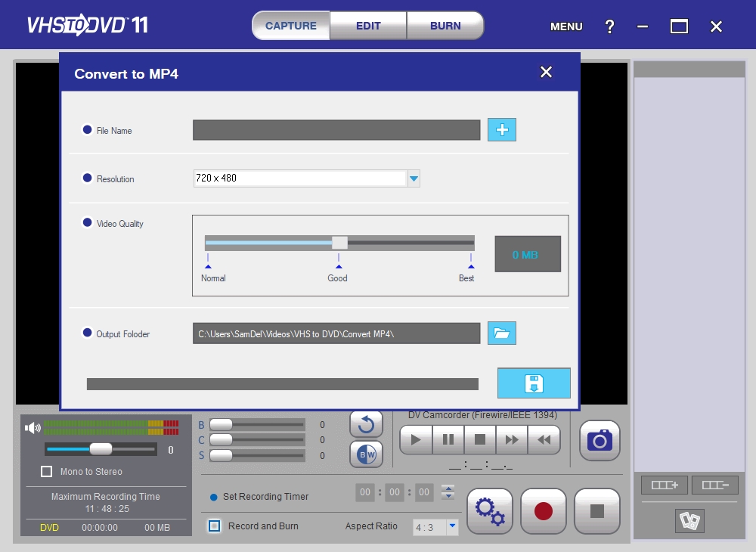The image size is (756, 552).
Task: Switch to the EDIT tab
Action: (368, 26)
